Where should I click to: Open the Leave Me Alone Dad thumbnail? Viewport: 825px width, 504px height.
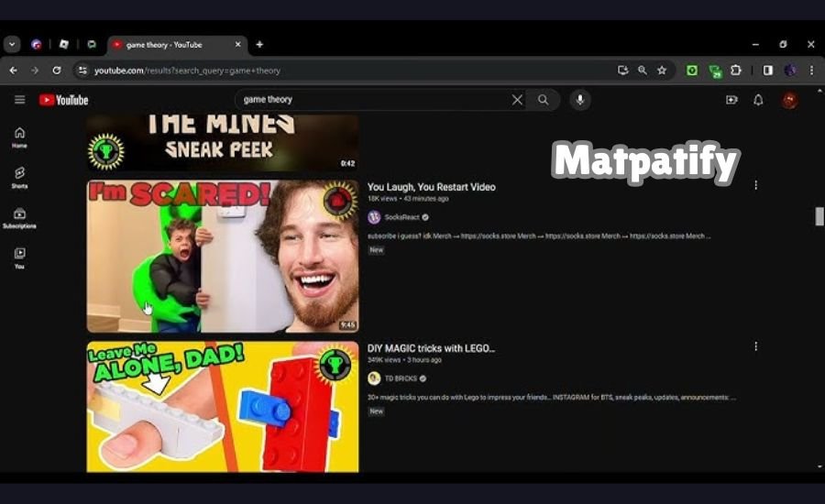[223, 407]
